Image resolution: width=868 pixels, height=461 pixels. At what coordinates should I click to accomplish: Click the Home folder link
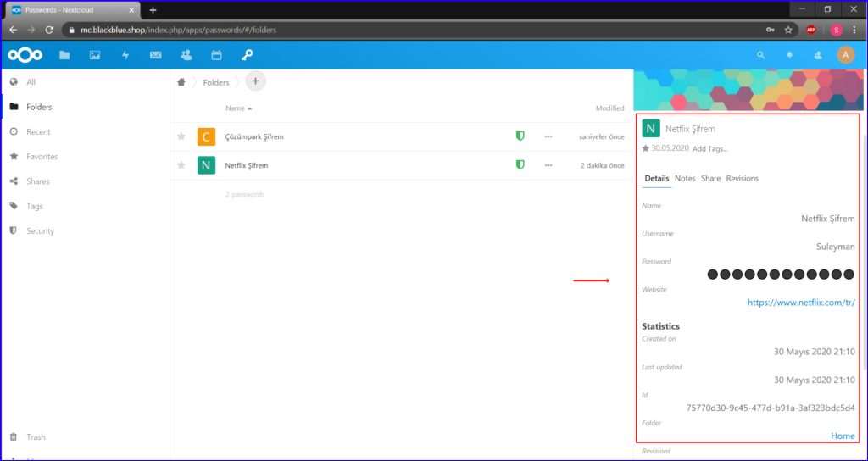coord(843,436)
